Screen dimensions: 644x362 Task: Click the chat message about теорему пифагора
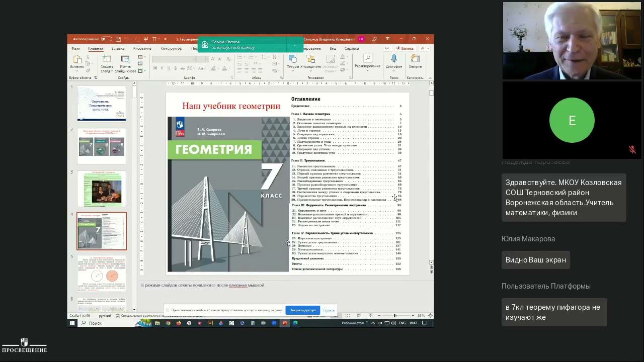(554, 312)
